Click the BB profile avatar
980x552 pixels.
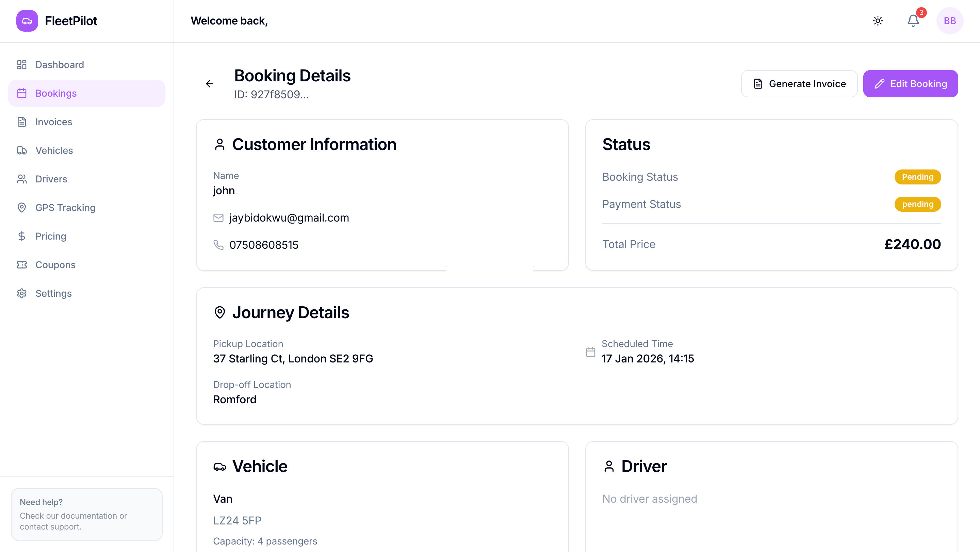(950, 21)
